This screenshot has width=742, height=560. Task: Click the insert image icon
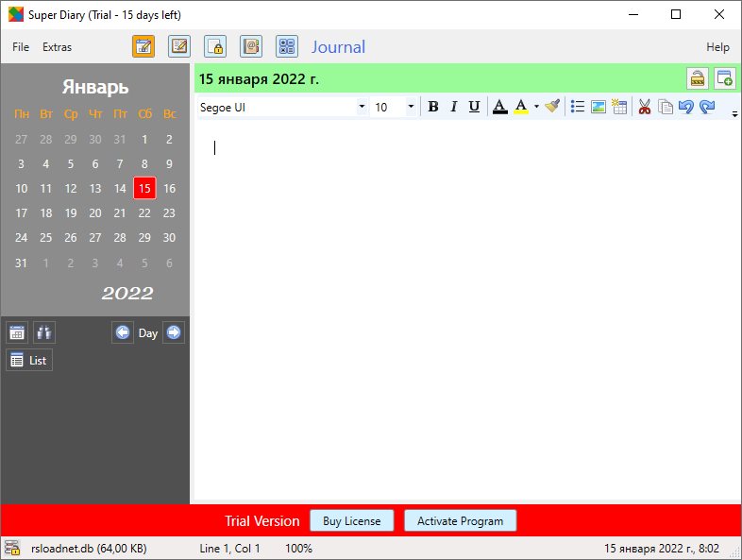[599, 107]
